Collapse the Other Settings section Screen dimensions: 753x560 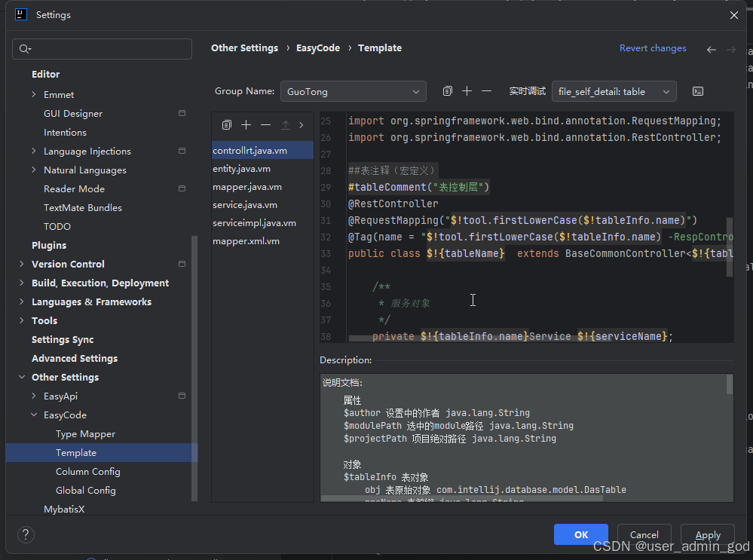point(22,377)
